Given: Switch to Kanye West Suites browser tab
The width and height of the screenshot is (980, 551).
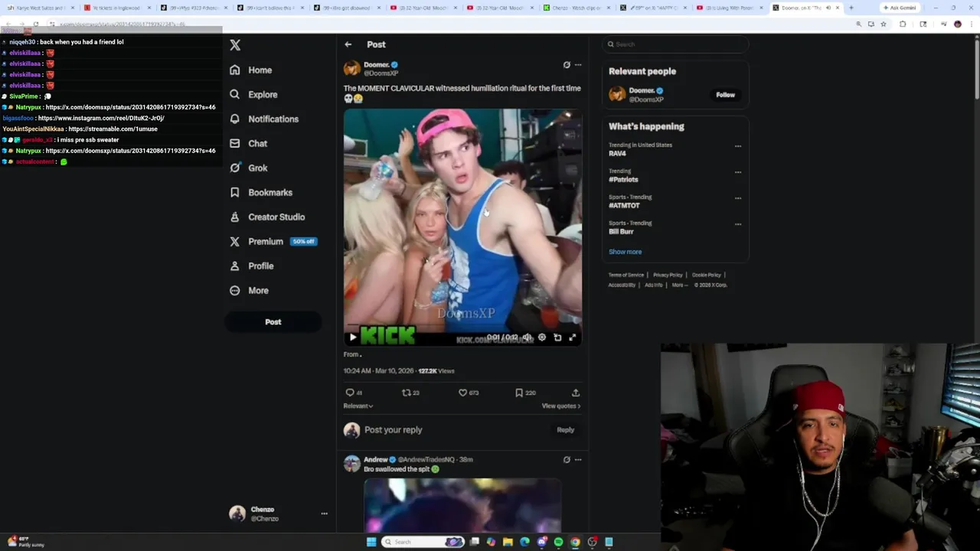Looking at the screenshot, I should coord(41,8).
